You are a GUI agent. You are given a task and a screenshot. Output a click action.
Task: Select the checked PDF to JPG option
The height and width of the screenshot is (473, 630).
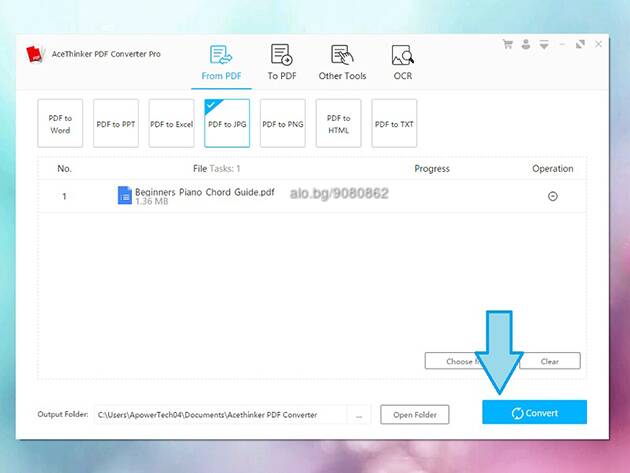tap(227, 123)
